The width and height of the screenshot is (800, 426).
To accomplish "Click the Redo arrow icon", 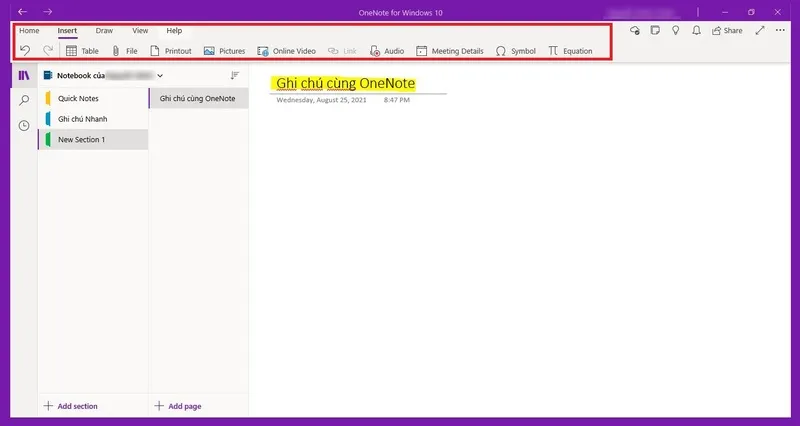I will [48, 51].
